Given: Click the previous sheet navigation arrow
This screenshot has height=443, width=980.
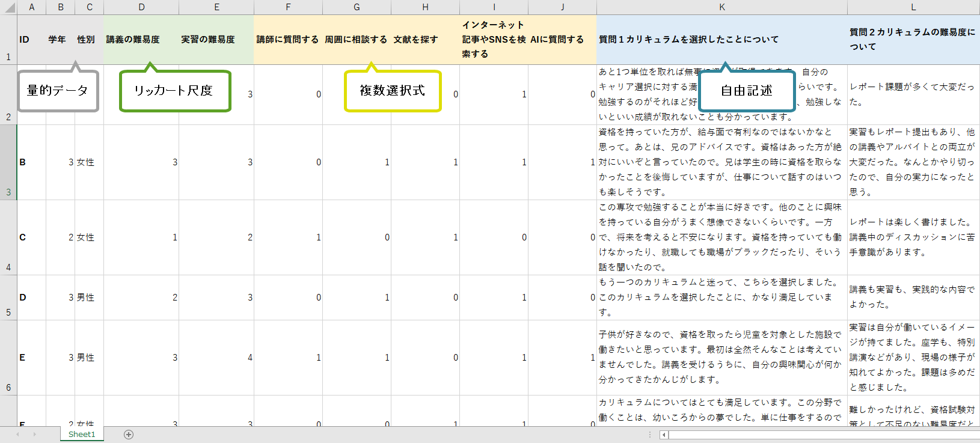Looking at the screenshot, I should [17, 434].
